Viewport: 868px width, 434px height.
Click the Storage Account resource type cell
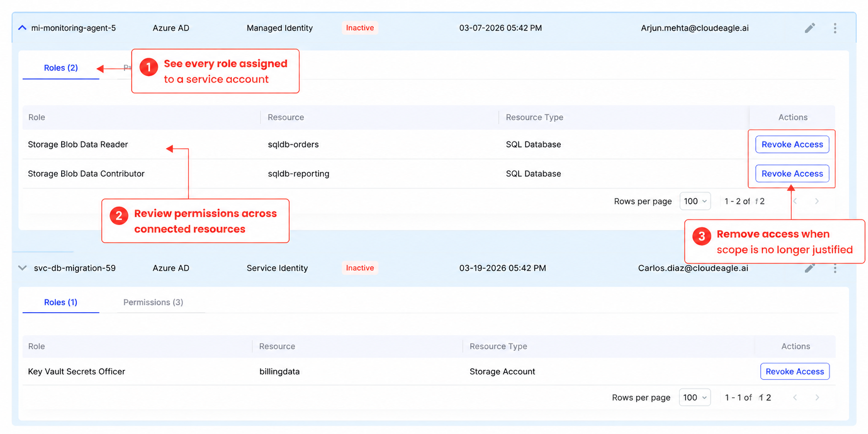502,371
